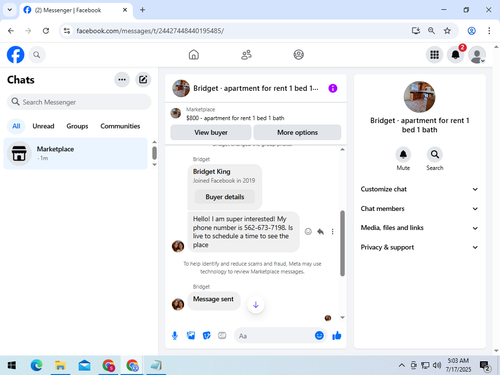This screenshot has width=500, height=375.
Task: Open Chrome tab search dropdown arrow
Action: [10, 10]
